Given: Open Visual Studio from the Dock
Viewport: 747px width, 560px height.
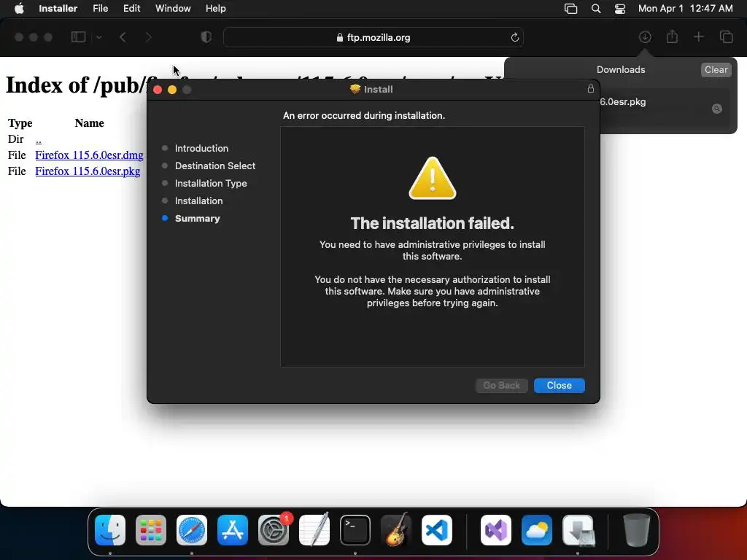Looking at the screenshot, I should pyautogui.click(x=495, y=530).
